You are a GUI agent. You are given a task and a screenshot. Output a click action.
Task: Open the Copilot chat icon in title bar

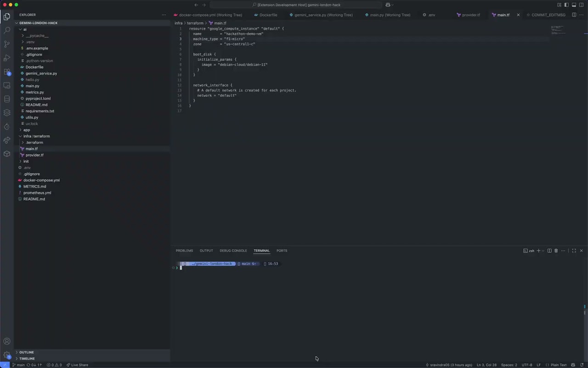(388, 5)
